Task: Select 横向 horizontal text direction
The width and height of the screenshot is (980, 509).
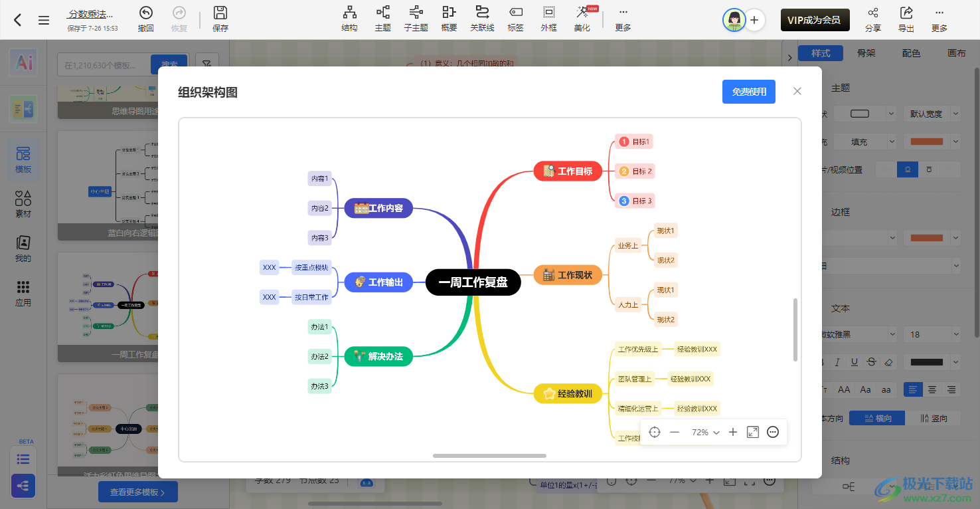Action: point(876,418)
